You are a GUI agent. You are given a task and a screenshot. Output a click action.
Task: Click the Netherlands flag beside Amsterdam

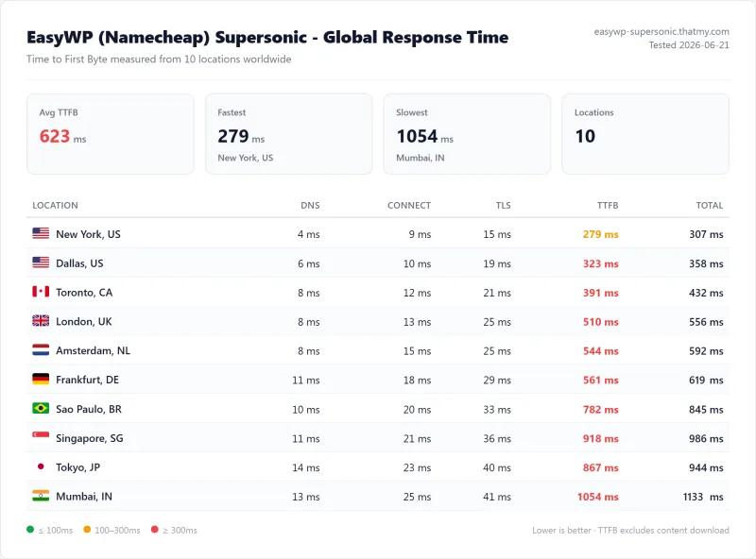[41, 350]
